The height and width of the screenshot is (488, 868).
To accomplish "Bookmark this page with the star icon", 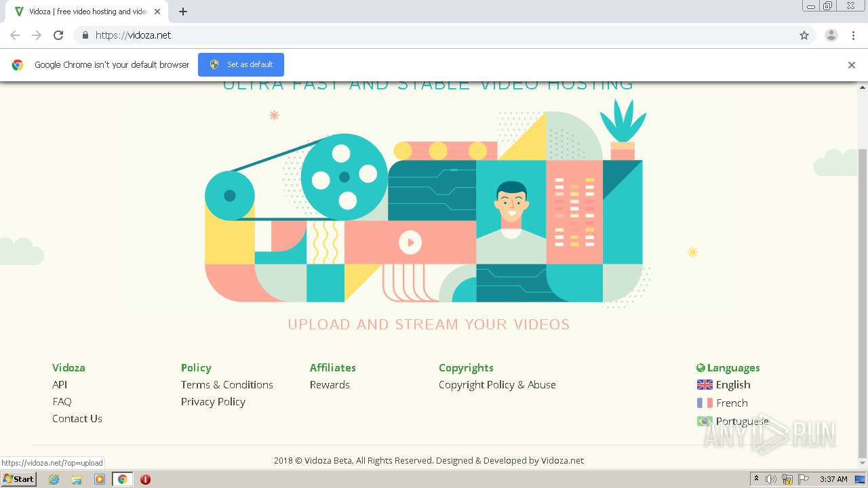I will click(x=804, y=35).
